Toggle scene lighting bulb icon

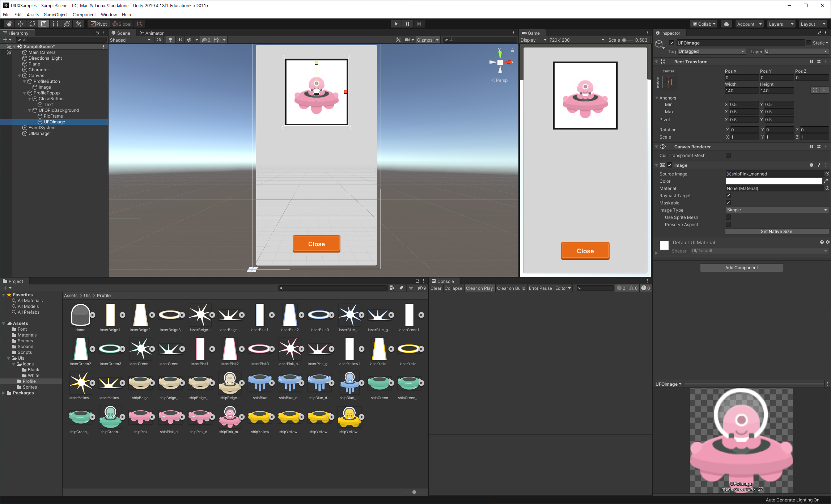(170, 40)
